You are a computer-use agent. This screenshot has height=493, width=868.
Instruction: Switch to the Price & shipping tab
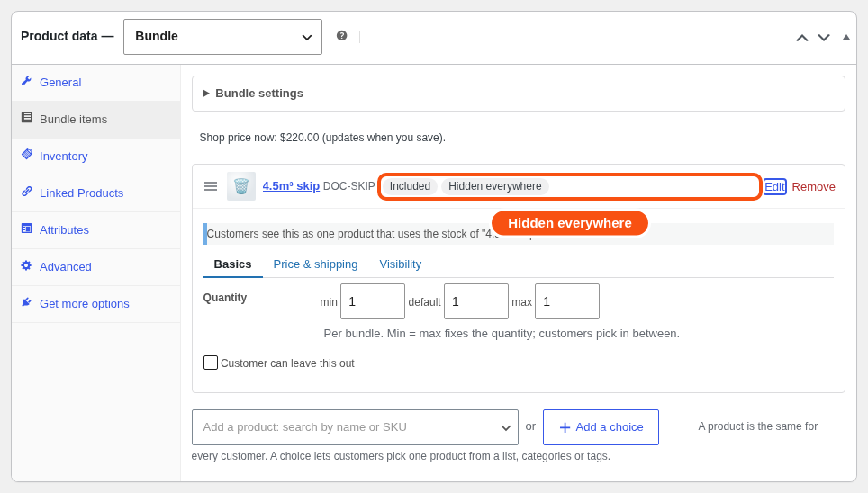[315, 264]
